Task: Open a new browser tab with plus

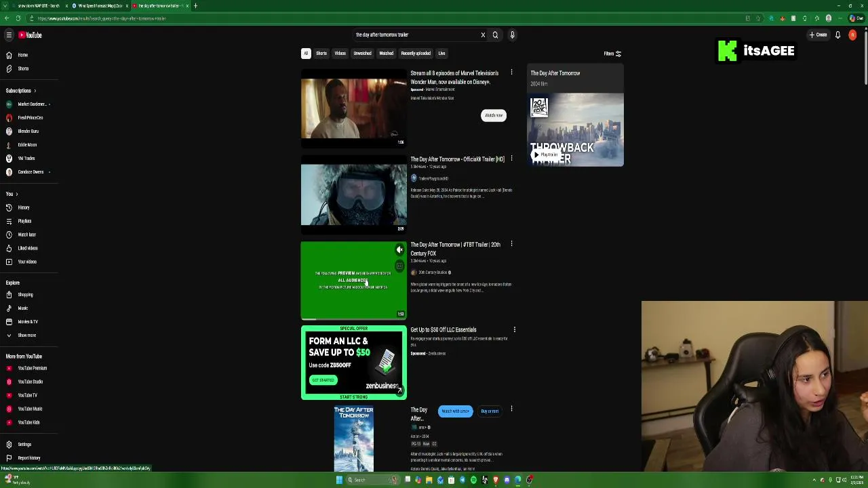Action: pos(195,5)
